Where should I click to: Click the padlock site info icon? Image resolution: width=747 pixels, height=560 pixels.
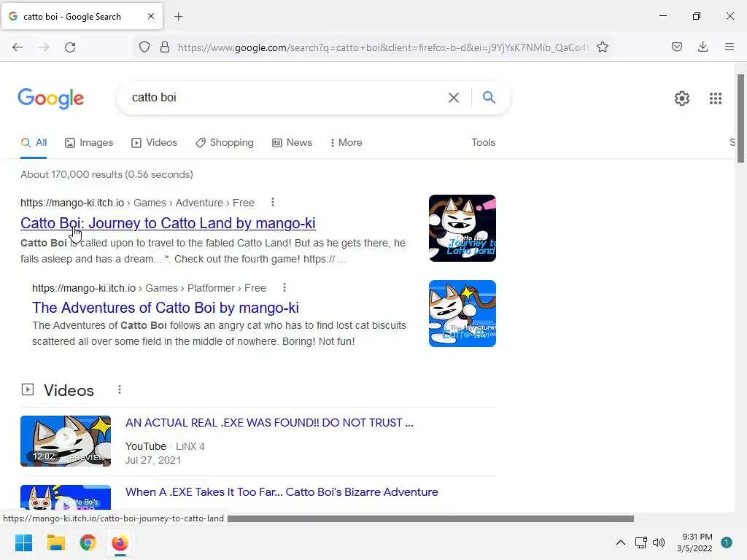[165, 47]
